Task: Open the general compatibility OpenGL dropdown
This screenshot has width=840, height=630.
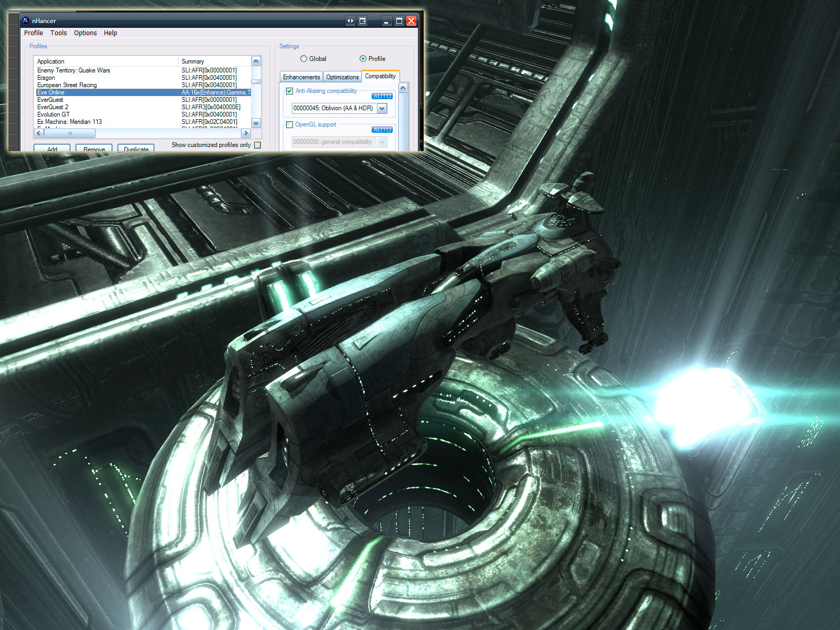Action: pyautogui.click(x=382, y=142)
